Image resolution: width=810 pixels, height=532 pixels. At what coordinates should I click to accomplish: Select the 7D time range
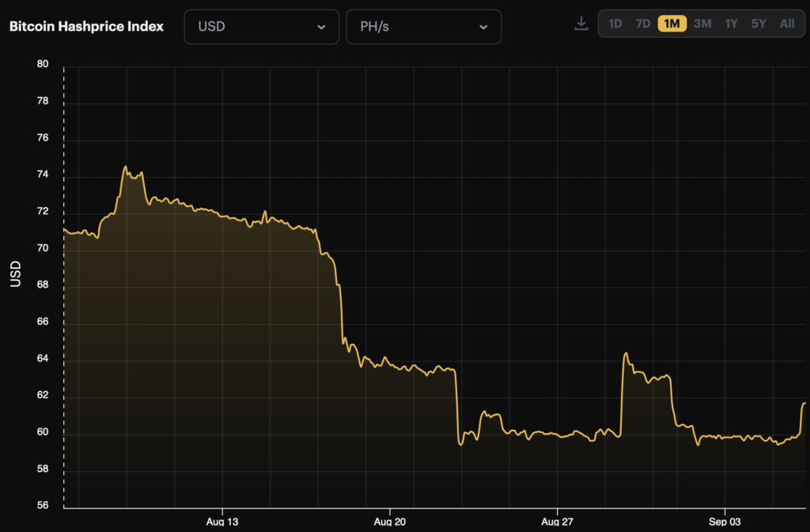coord(643,24)
